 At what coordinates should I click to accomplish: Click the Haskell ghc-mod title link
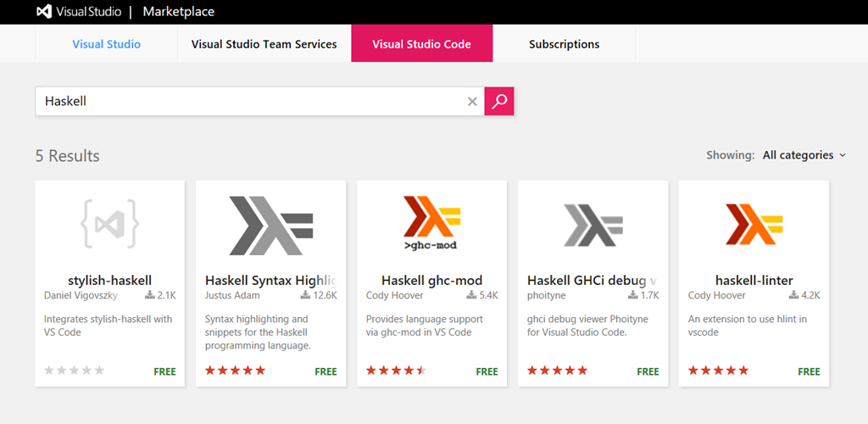point(431,280)
